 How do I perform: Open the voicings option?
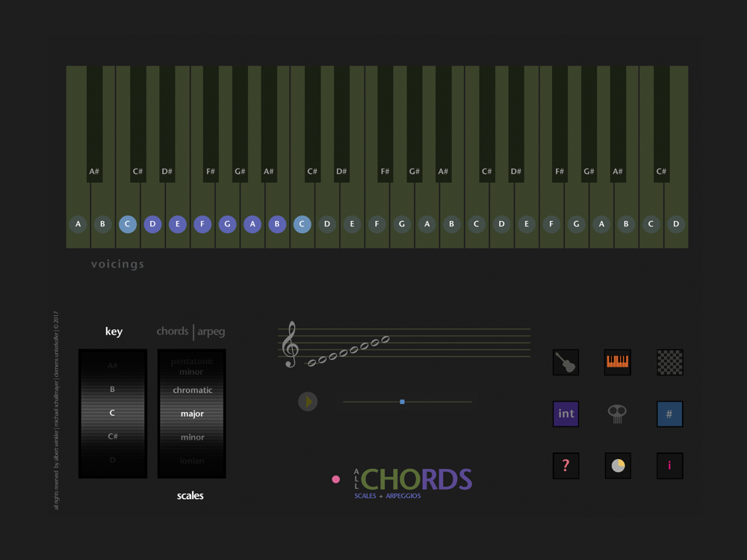coord(118,264)
